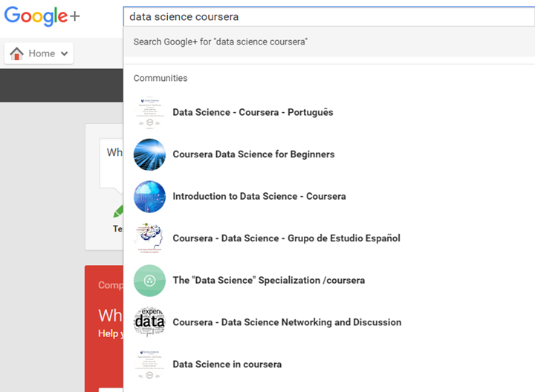Click the Google+ logo
Screen dimensions: 535x392
[x=42, y=16]
